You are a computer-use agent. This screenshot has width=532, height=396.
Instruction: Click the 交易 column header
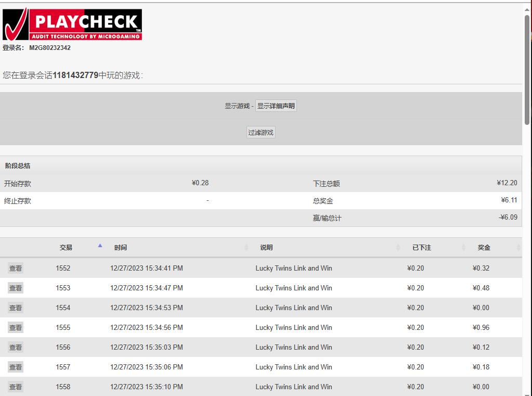pos(66,248)
